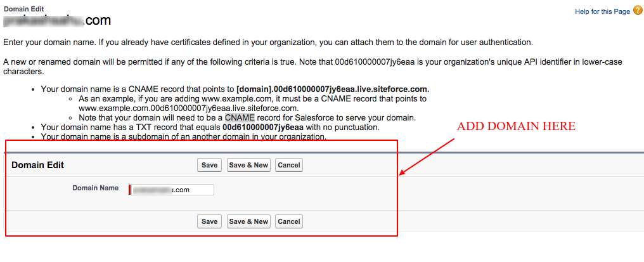
Task: Hit the bottom Cancel button
Action: click(288, 221)
